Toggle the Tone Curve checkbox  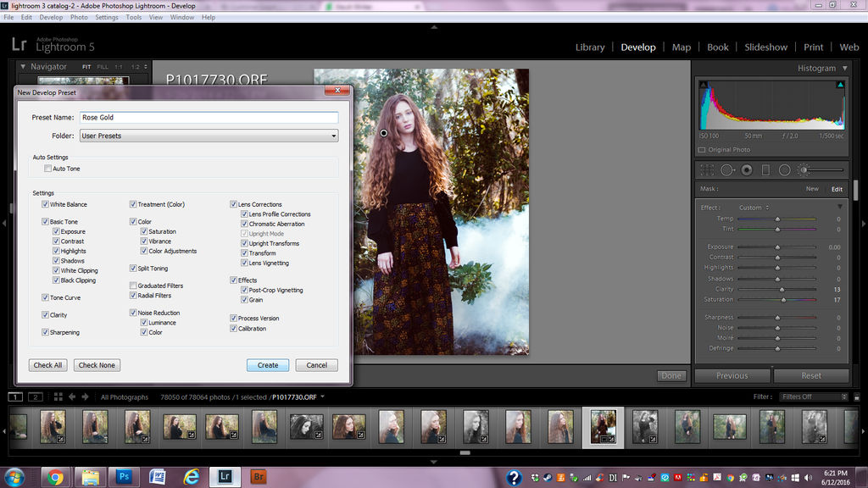(45, 297)
